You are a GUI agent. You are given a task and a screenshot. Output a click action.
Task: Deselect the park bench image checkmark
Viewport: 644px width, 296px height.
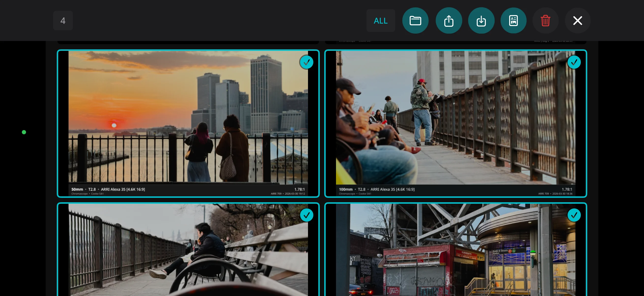point(307,215)
